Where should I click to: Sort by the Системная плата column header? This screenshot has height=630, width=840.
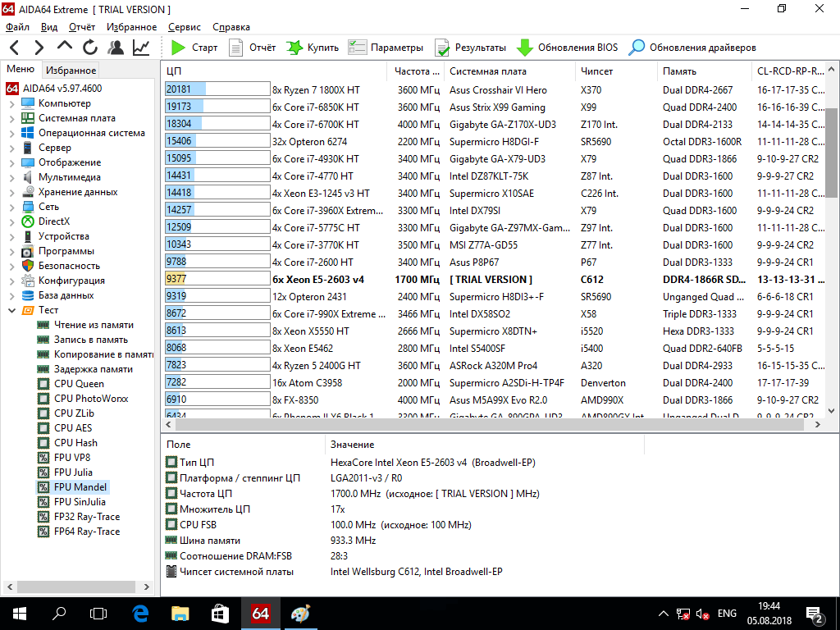(x=509, y=71)
